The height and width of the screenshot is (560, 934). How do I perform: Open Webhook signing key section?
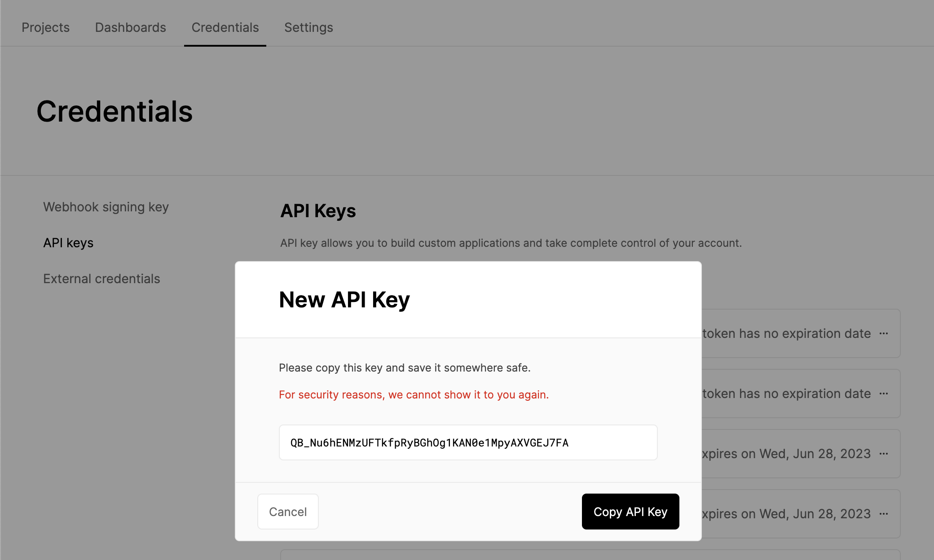coord(106,207)
